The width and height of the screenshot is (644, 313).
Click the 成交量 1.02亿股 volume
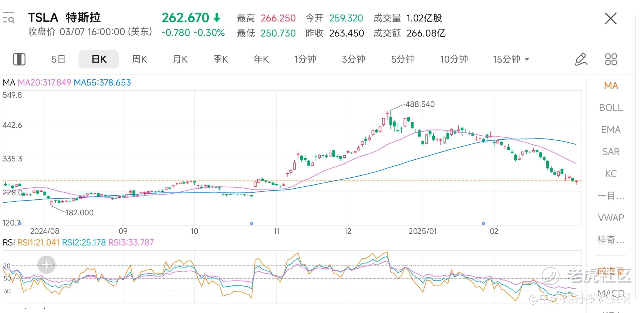pyautogui.click(x=408, y=18)
